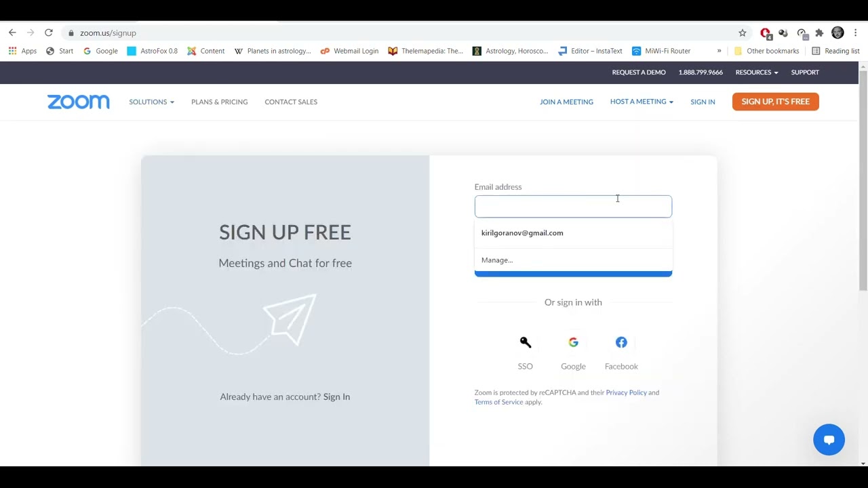This screenshot has width=868, height=488.
Task: Open Astrology, Horoscope bookmark
Action: point(511,51)
